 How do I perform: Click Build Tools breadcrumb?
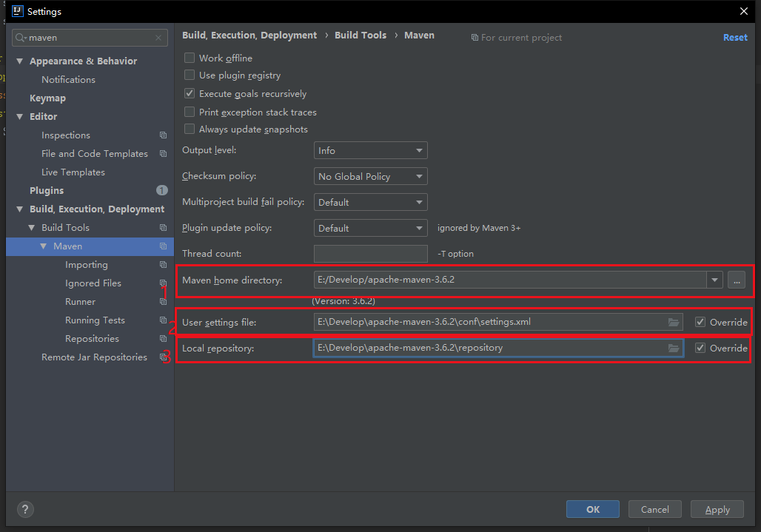[361, 36]
